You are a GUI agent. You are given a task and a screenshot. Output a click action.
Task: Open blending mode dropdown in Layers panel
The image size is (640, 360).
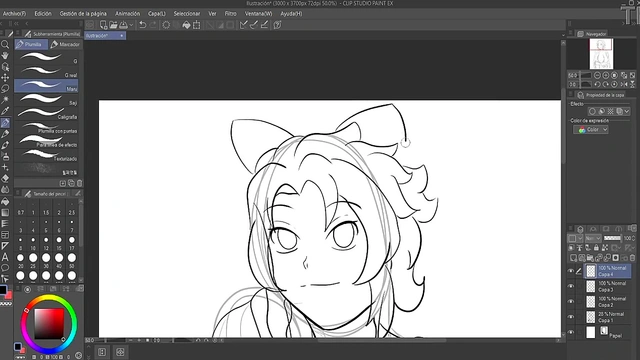tap(593, 238)
